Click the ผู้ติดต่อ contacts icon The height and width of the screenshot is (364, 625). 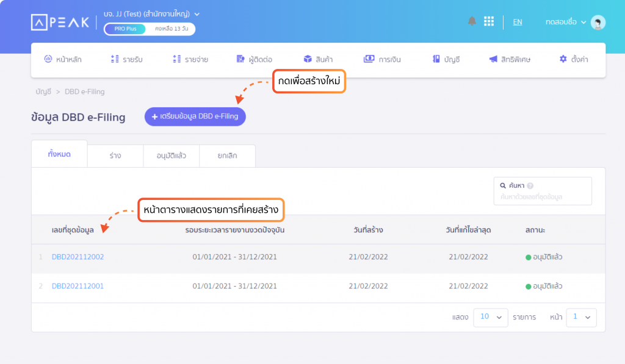coord(240,59)
